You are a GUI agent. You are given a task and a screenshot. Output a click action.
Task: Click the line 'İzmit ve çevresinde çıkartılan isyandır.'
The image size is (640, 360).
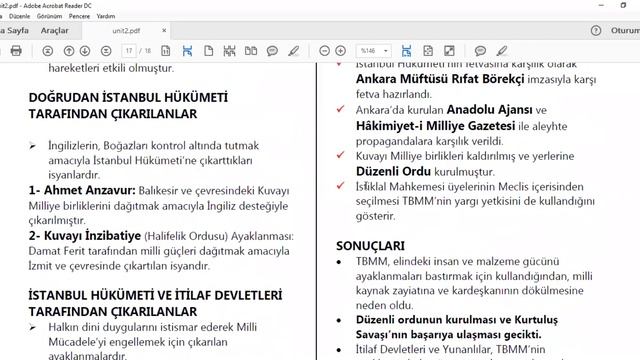(x=119, y=266)
